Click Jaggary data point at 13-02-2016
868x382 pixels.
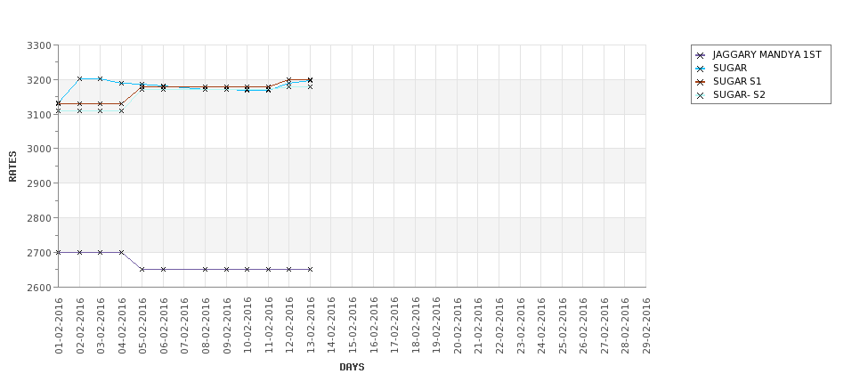click(310, 270)
